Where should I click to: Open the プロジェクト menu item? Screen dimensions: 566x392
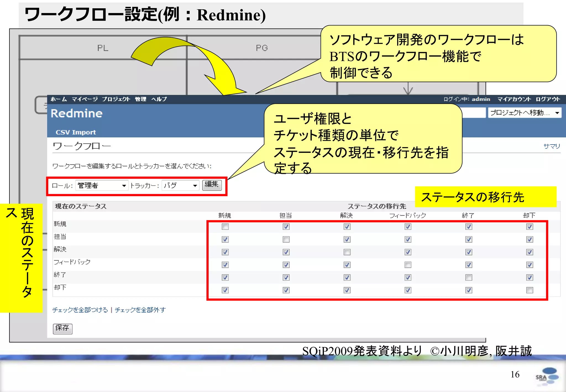(x=116, y=99)
